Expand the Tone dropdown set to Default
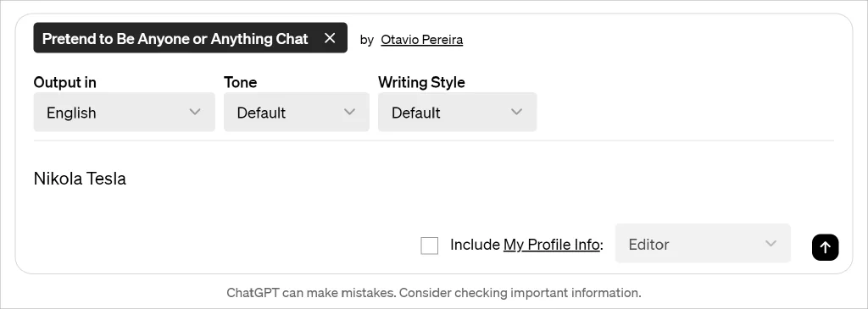The image size is (868, 309). point(296,113)
